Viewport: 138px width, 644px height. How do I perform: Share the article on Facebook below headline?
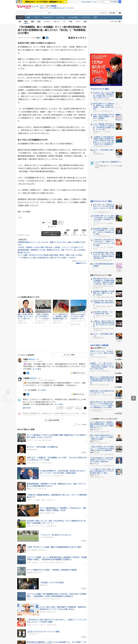47,38
